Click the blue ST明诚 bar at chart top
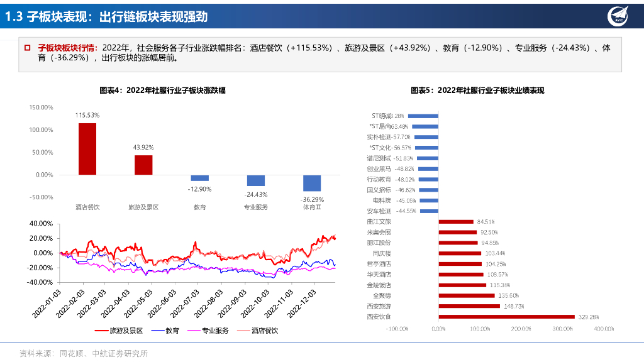This screenshot has width=644, height=362. pos(423,116)
